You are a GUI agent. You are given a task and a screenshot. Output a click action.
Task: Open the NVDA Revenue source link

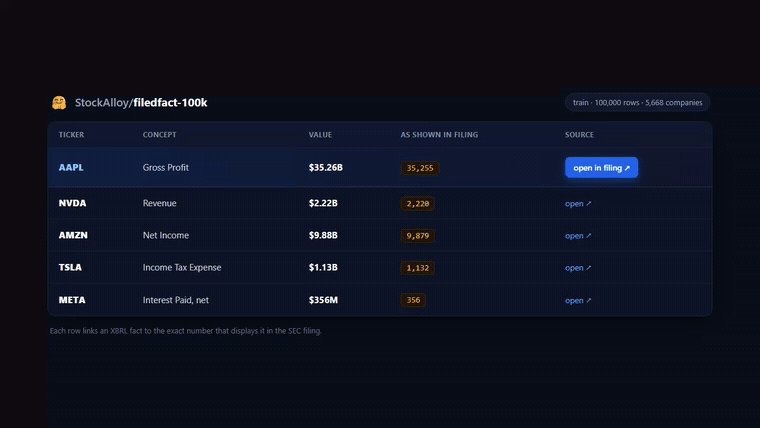click(x=578, y=204)
